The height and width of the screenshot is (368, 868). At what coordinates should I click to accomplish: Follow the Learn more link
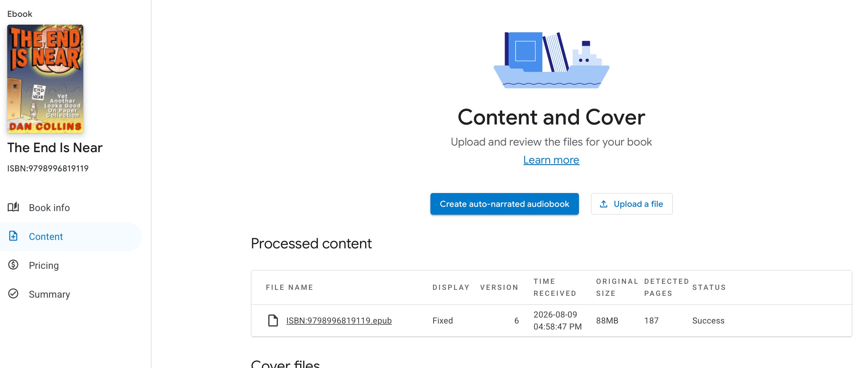[551, 160]
